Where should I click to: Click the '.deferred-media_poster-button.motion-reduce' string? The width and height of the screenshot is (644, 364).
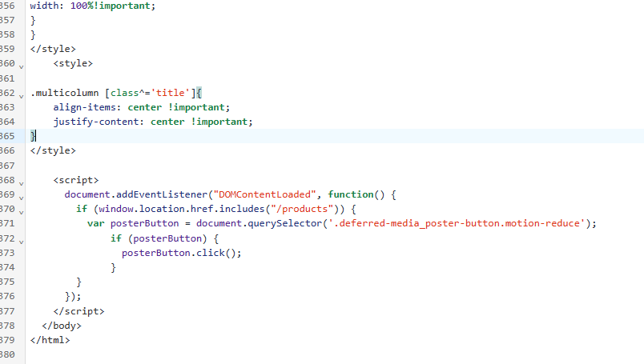click(457, 223)
